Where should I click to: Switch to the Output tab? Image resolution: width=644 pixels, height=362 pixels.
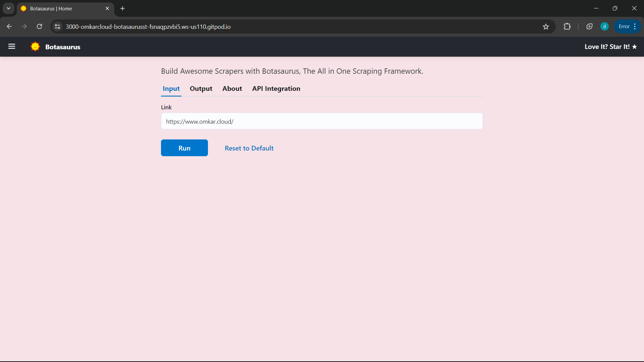click(201, 88)
